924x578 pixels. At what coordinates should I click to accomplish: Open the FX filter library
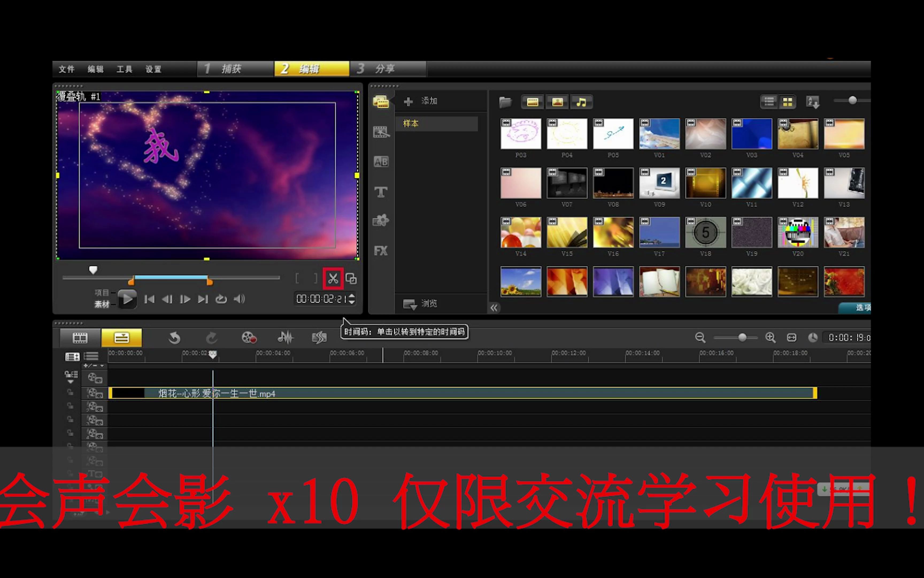pos(381,251)
